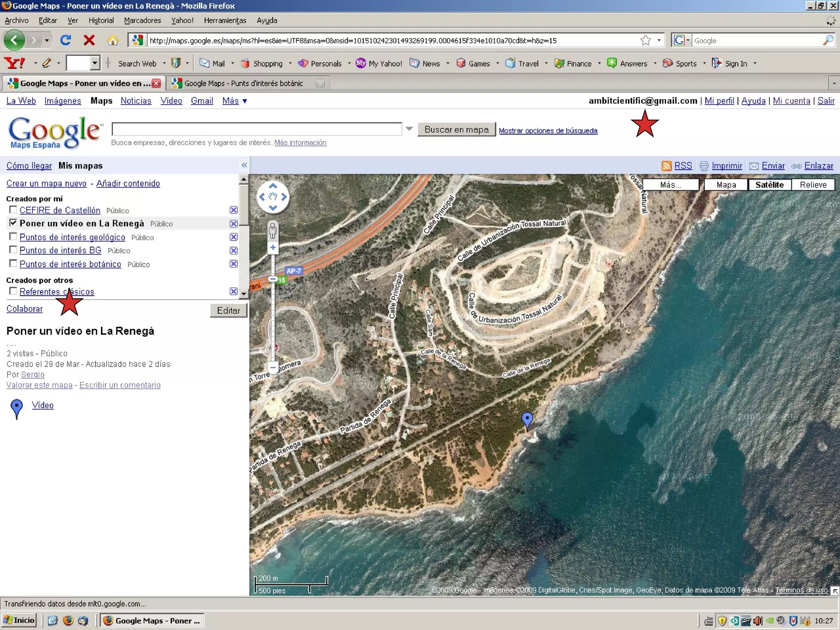Switch to the Punts d'interés botànic tab
Screen dimensions: 840x630
[244, 83]
